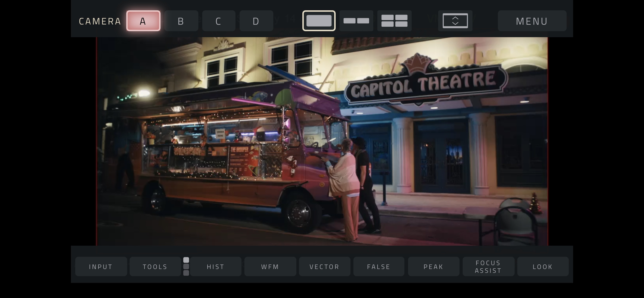
Task: Enable PEAK focus peaking
Action: (433, 267)
